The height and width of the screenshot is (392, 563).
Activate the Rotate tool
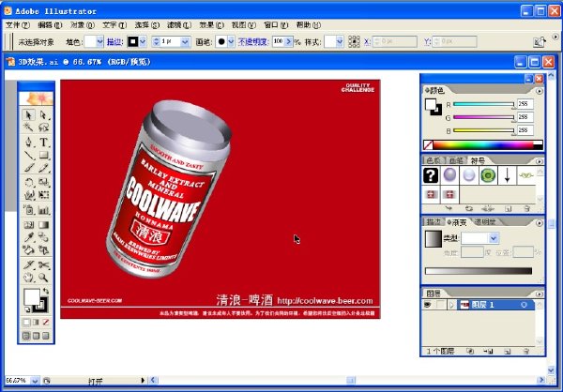coord(28,182)
